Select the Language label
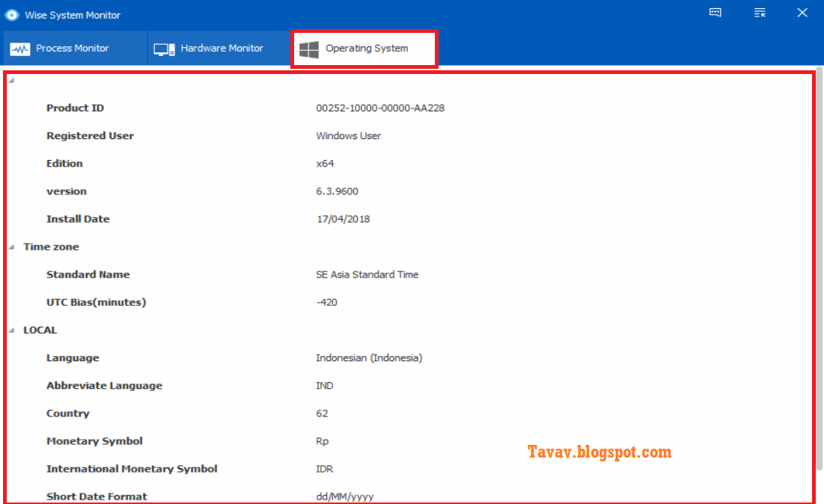The height and width of the screenshot is (504, 824). tap(73, 358)
